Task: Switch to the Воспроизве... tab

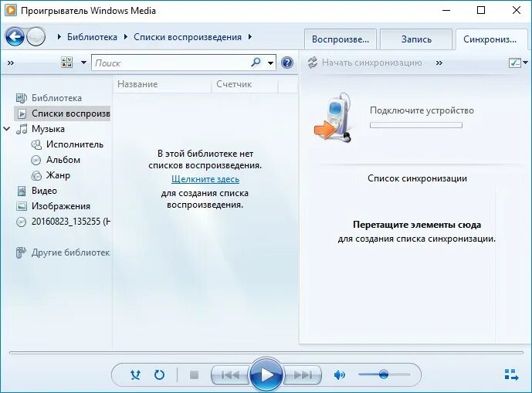Action: point(341,39)
